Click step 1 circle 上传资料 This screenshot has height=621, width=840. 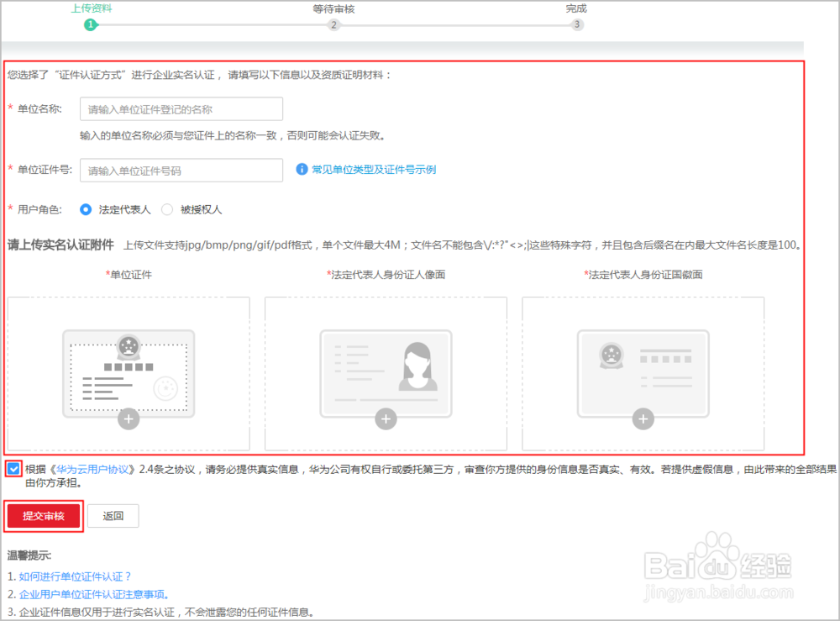[x=91, y=24]
